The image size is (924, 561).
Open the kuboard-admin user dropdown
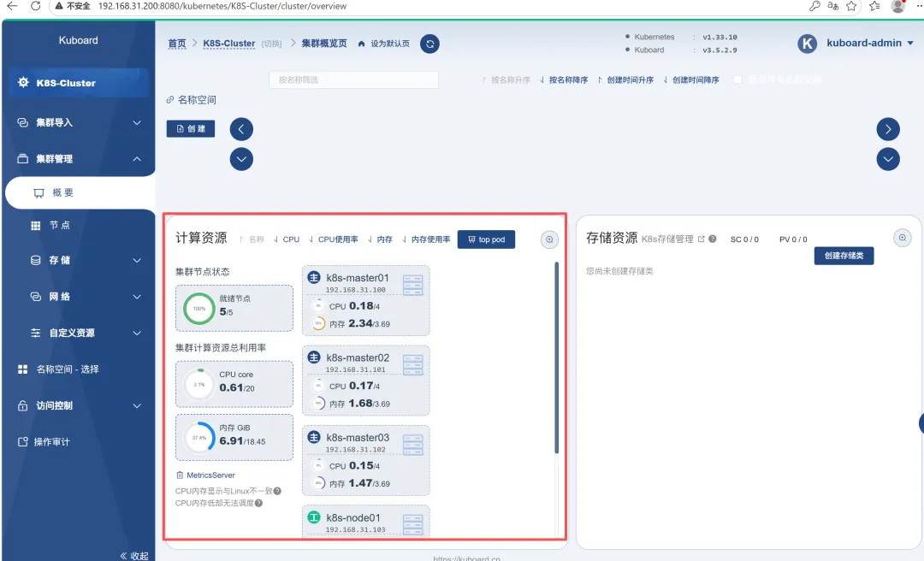pos(870,43)
